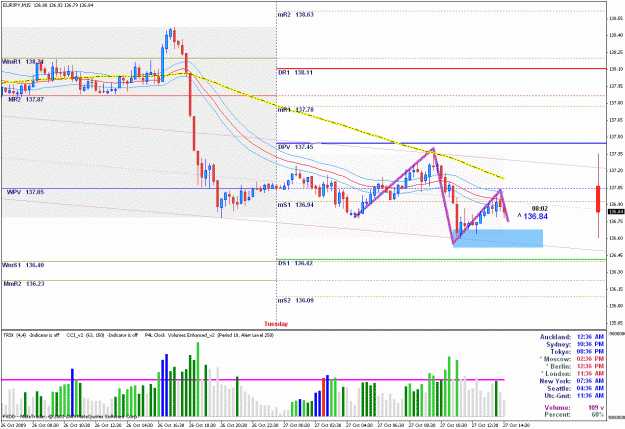625x429 pixels.
Task: Click the DR1 138.11 resistance label
Action: pyautogui.click(x=295, y=73)
